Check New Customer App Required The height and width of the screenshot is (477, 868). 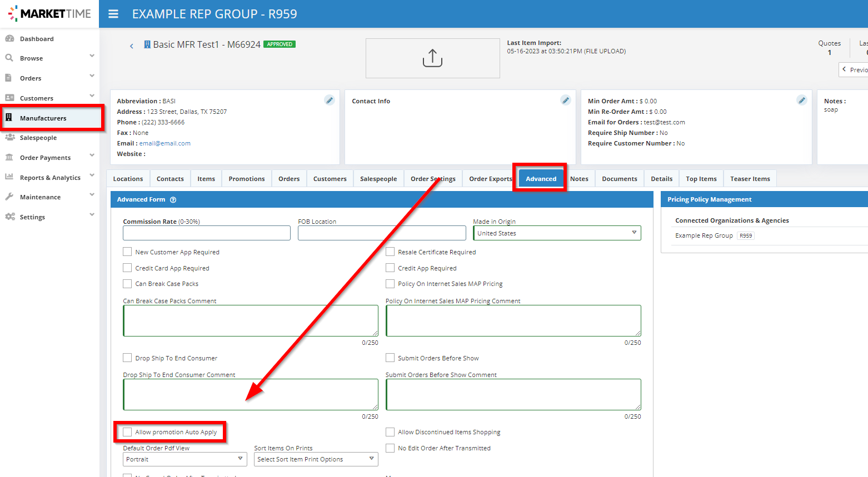(x=128, y=252)
